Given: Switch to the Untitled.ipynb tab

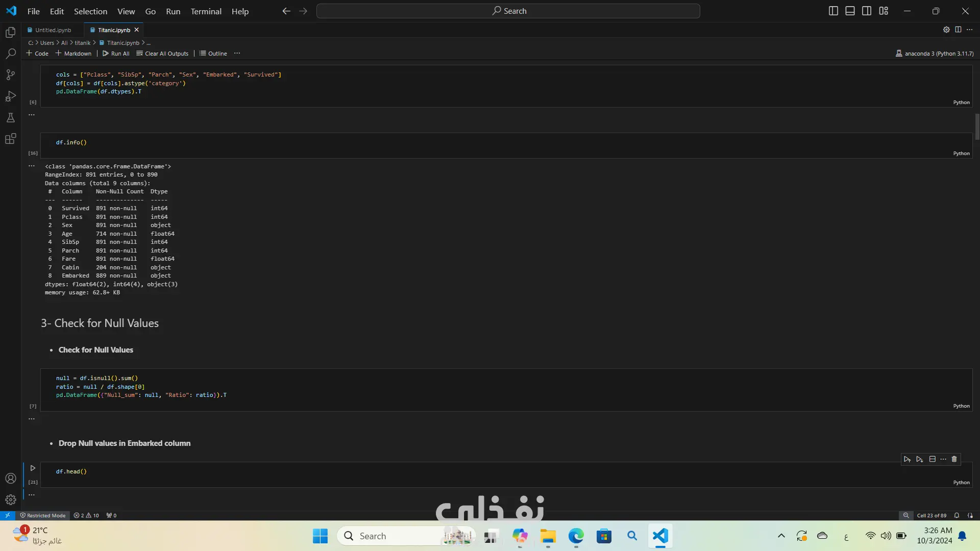Looking at the screenshot, I should [x=53, y=30].
